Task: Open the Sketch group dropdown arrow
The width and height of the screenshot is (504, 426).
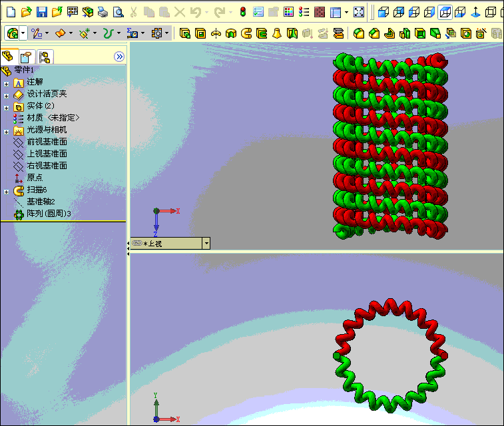Action: point(47,33)
